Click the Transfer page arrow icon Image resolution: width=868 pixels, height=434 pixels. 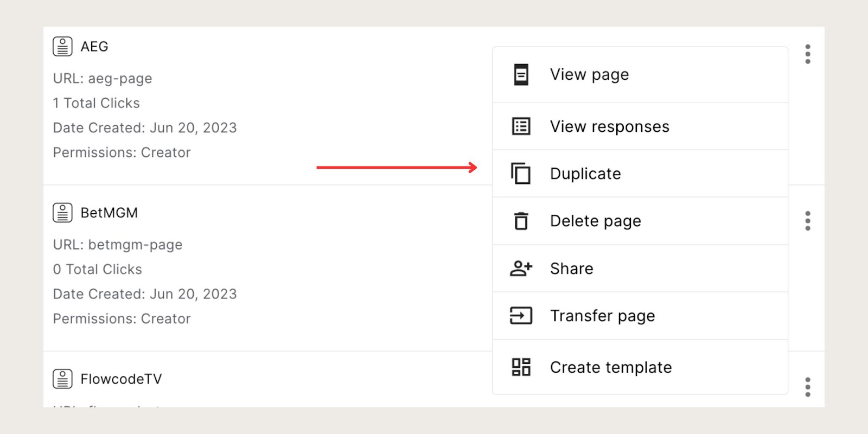pyautogui.click(x=521, y=316)
